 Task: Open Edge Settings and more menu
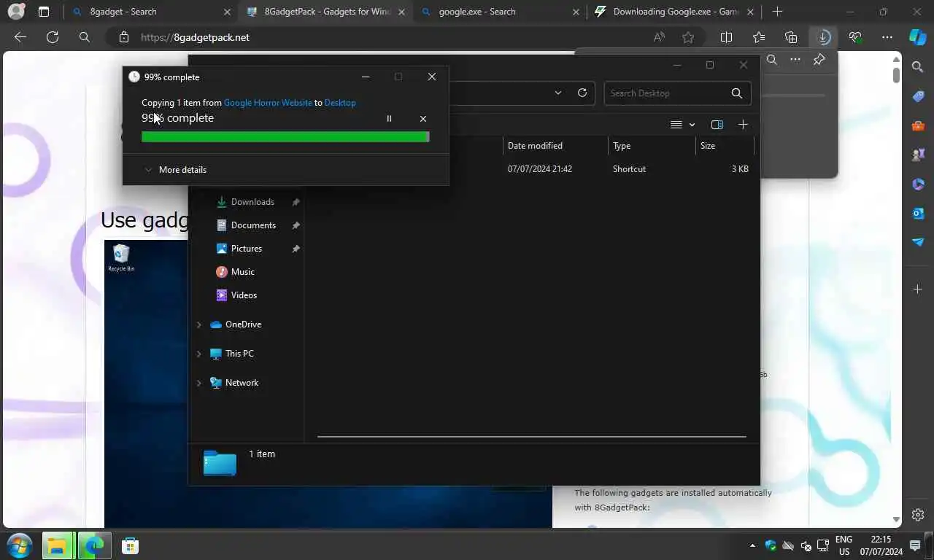(887, 37)
